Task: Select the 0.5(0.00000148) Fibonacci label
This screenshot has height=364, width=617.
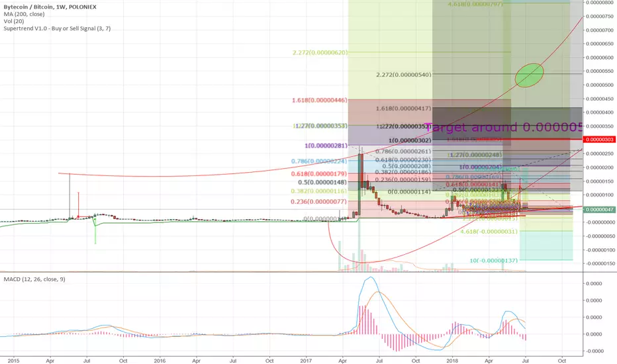Action: point(322,182)
